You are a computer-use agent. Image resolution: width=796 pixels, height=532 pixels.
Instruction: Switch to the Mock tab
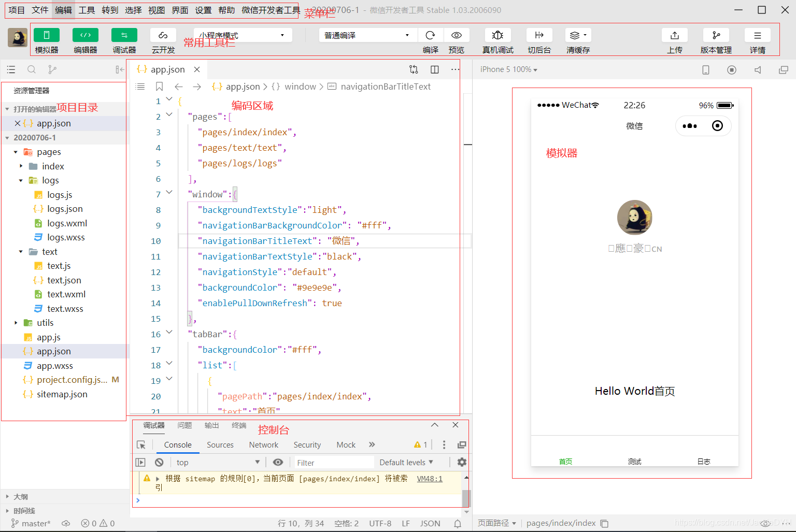(x=346, y=445)
